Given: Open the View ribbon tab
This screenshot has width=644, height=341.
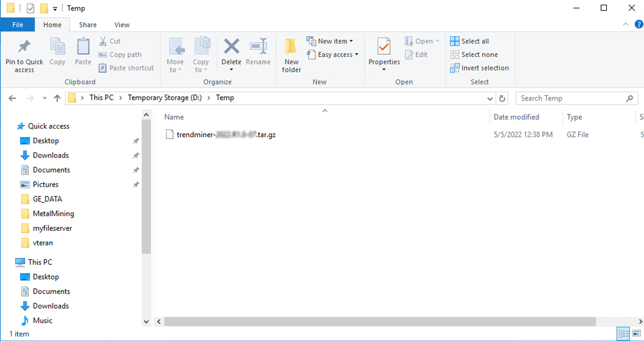Looking at the screenshot, I should [x=122, y=25].
